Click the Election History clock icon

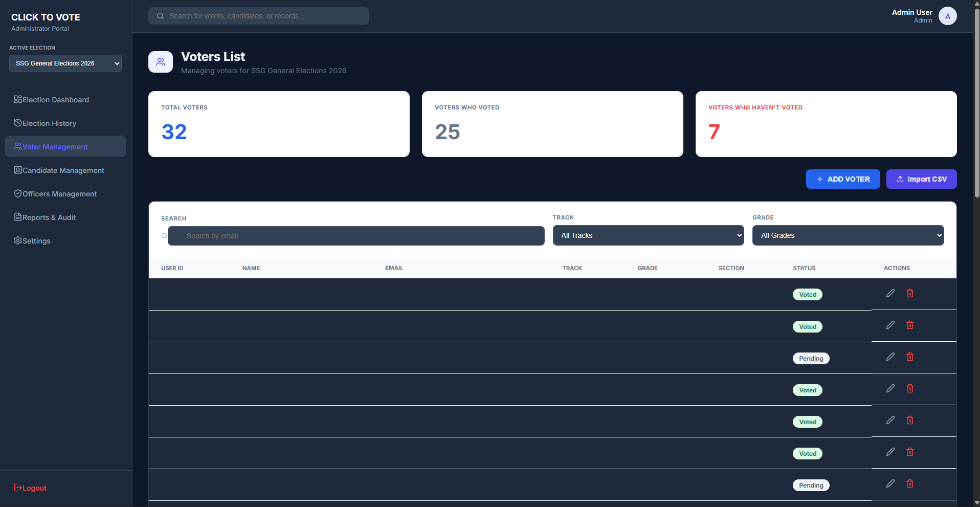(x=18, y=123)
